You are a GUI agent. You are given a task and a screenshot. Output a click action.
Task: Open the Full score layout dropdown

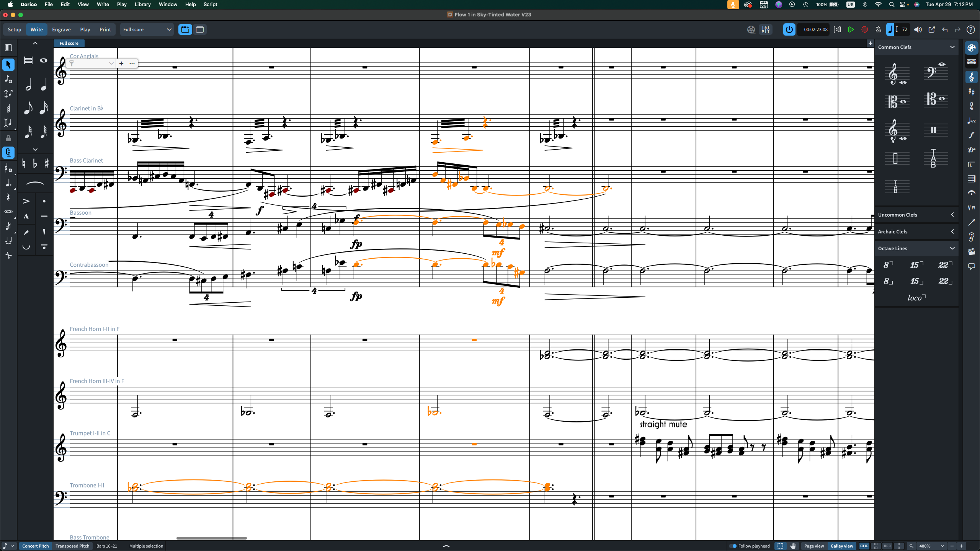147,29
